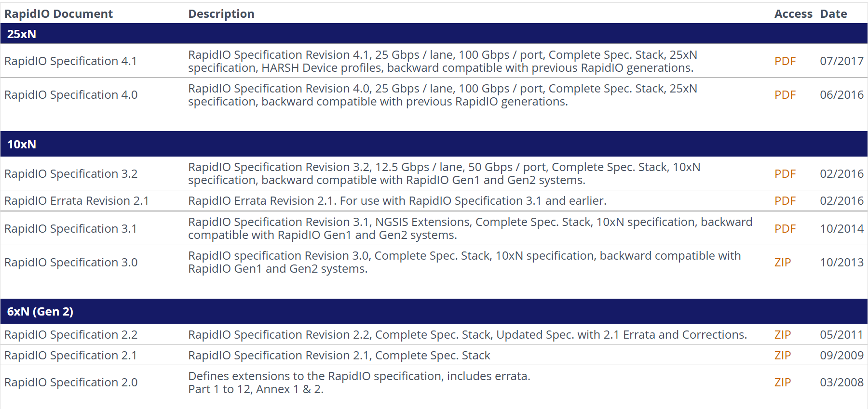Select the RapidIO Specification 2.0 document name
This screenshot has height=409, width=868.
(x=71, y=383)
